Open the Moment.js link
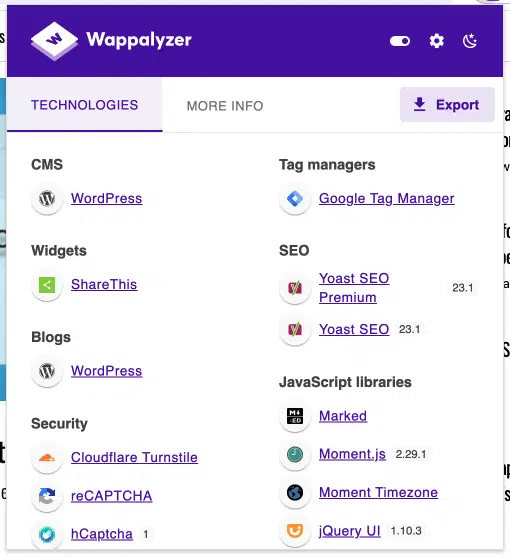510x558 pixels. pyautogui.click(x=352, y=454)
